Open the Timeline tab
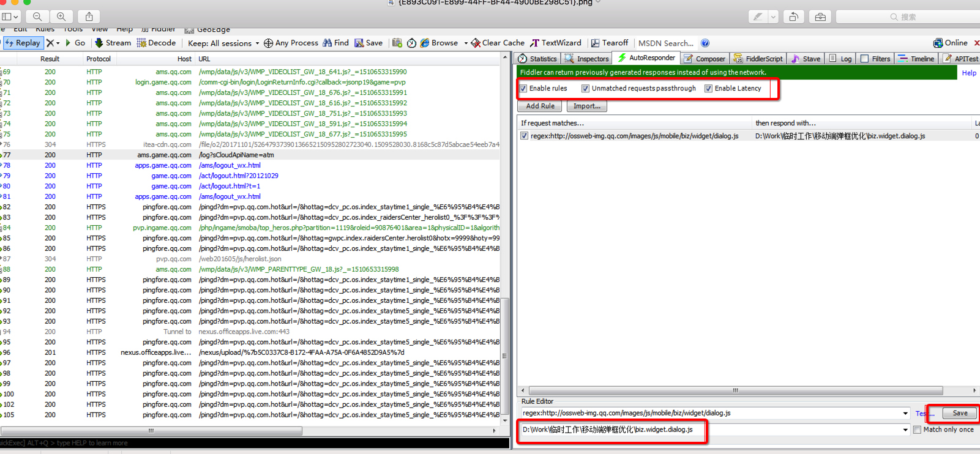This screenshot has width=980, height=454. [916, 59]
